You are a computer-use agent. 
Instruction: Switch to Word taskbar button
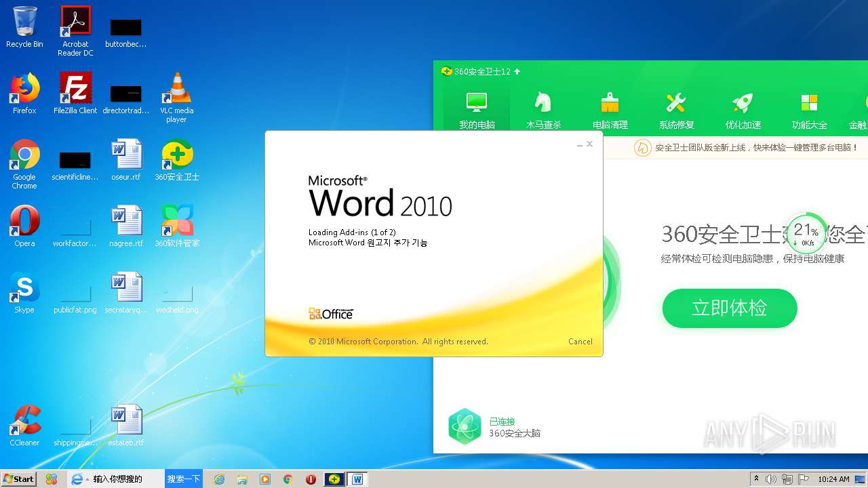[357, 479]
